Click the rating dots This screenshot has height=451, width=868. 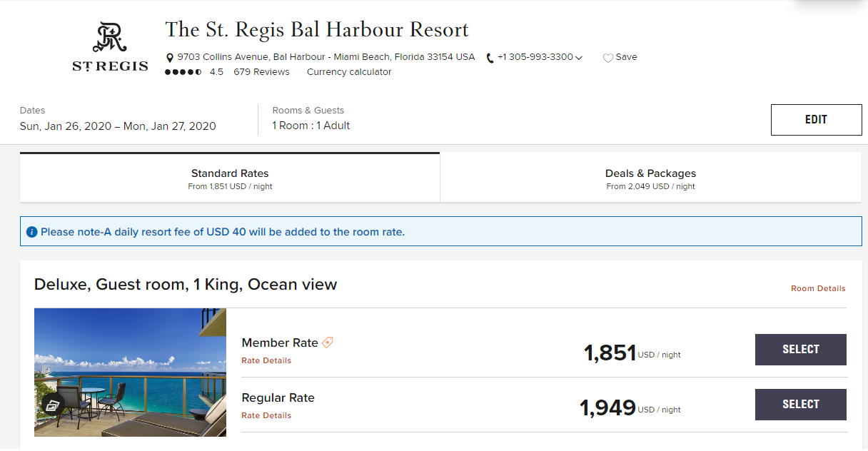coord(183,72)
